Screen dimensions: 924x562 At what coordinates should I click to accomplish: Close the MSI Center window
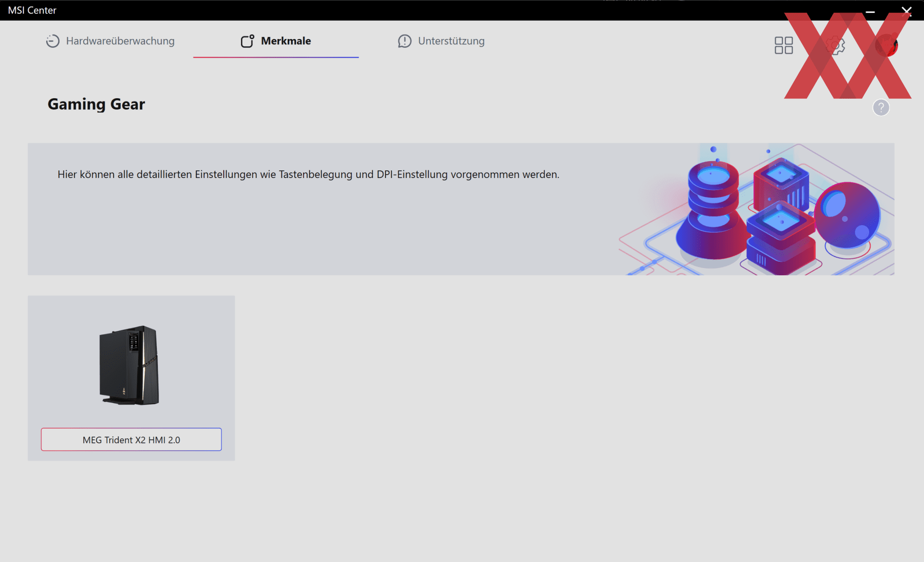907,11
